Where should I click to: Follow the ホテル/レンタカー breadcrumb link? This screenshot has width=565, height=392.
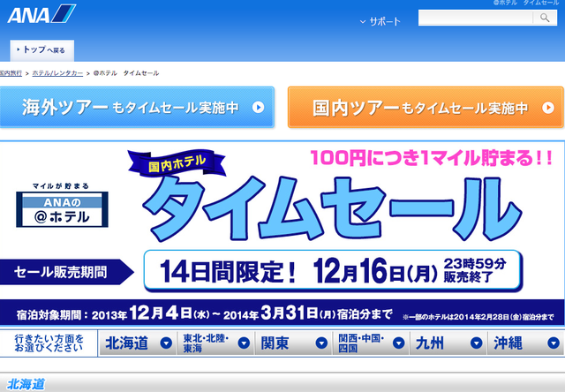coord(57,73)
